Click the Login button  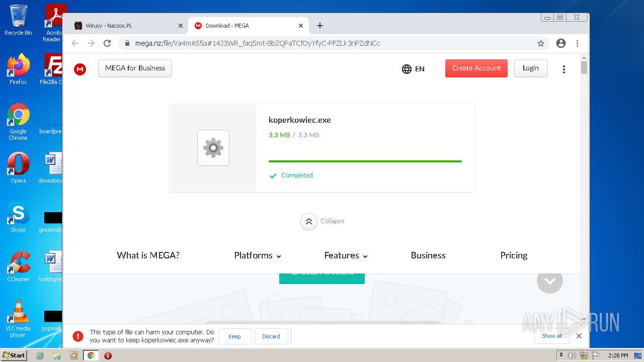[x=530, y=68]
